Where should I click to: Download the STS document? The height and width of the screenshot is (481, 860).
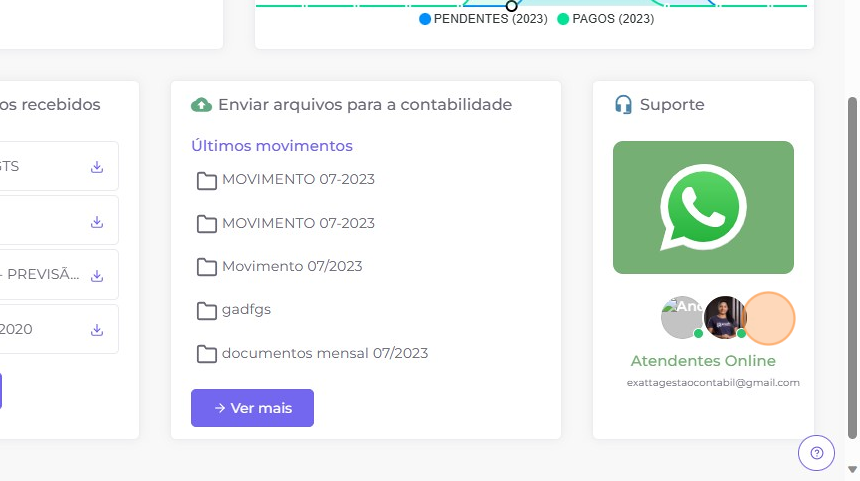click(97, 167)
